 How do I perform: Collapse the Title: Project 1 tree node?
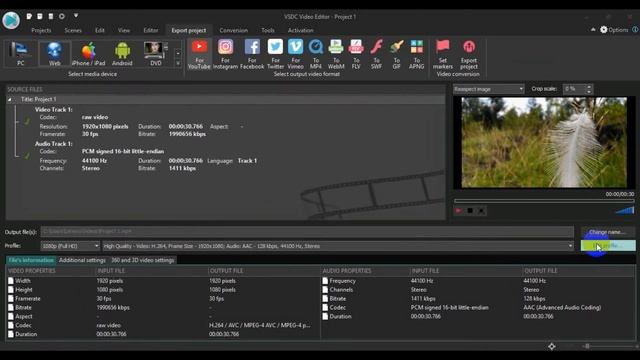click(10, 99)
